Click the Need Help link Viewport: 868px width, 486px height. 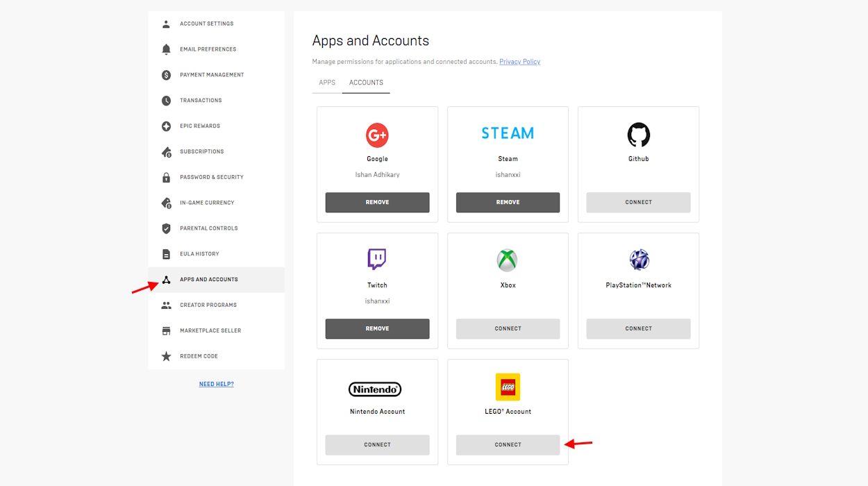[x=216, y=384]
